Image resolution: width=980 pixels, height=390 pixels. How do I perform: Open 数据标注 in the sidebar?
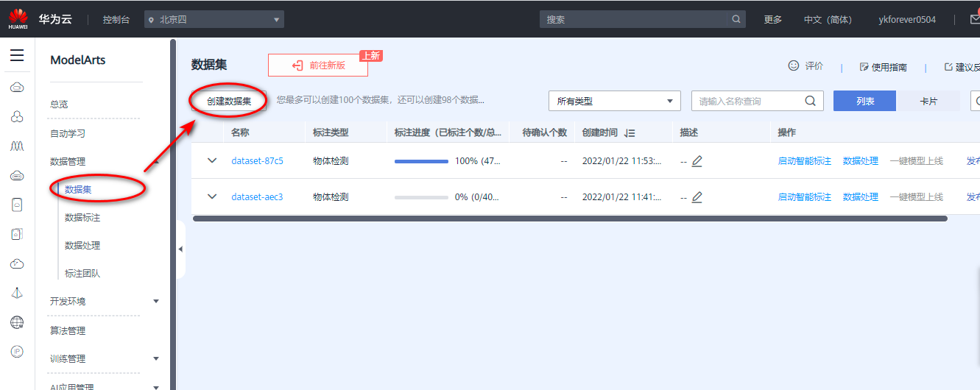[82, 218]
